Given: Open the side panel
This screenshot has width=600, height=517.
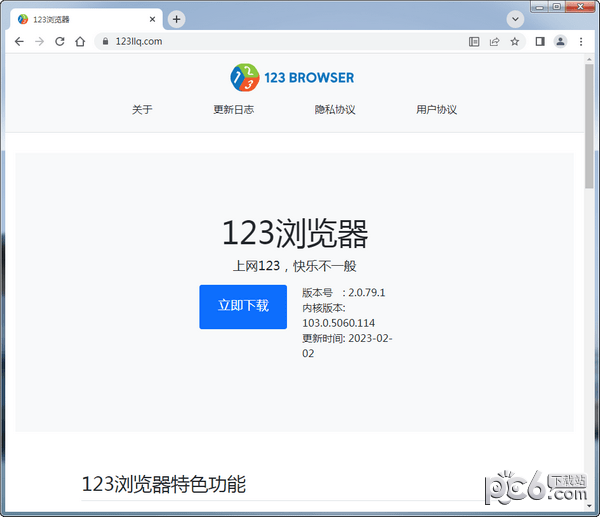Looking at the screenshot, I should point(540,41).
